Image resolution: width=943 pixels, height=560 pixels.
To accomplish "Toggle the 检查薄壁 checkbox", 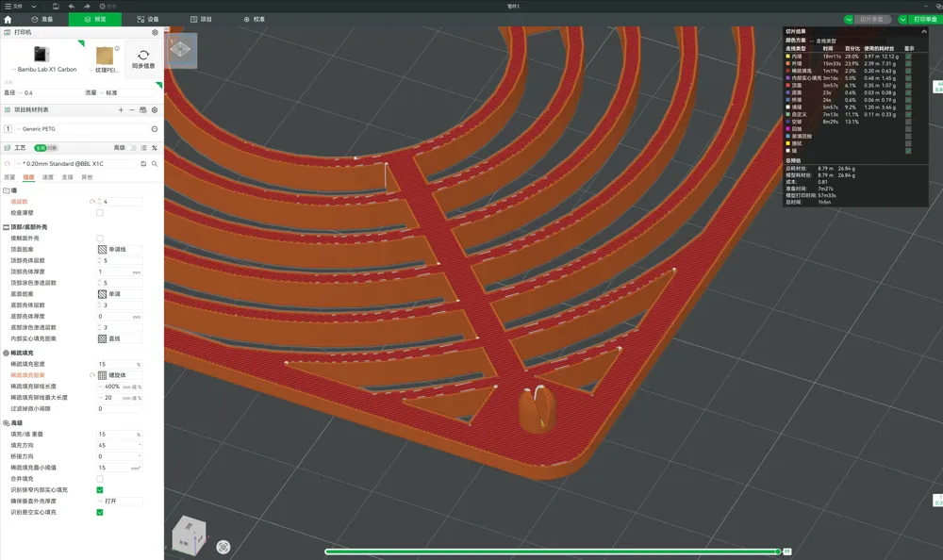I will [100, 213].
